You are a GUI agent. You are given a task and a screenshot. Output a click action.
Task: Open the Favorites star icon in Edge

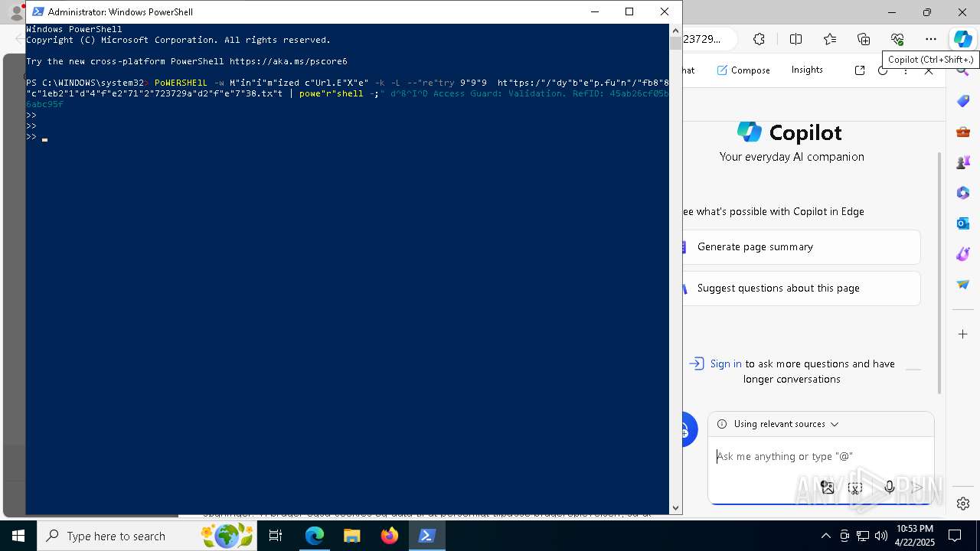pos(830,39)
